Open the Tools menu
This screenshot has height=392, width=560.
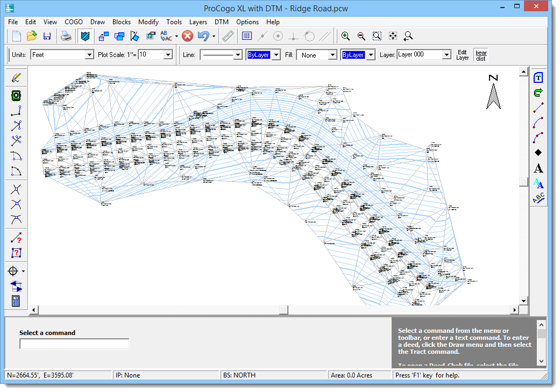pos(174,22)
